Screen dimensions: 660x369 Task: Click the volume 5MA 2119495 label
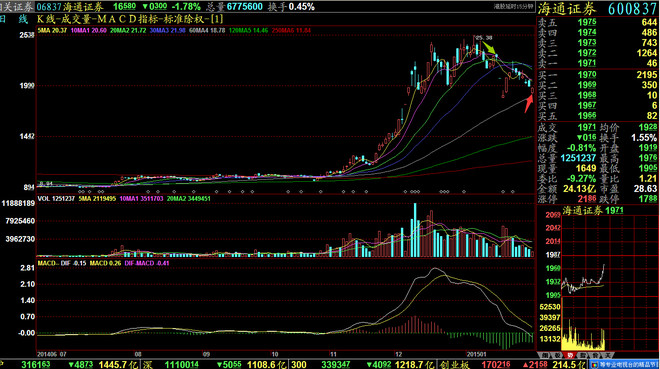(97, 199)
